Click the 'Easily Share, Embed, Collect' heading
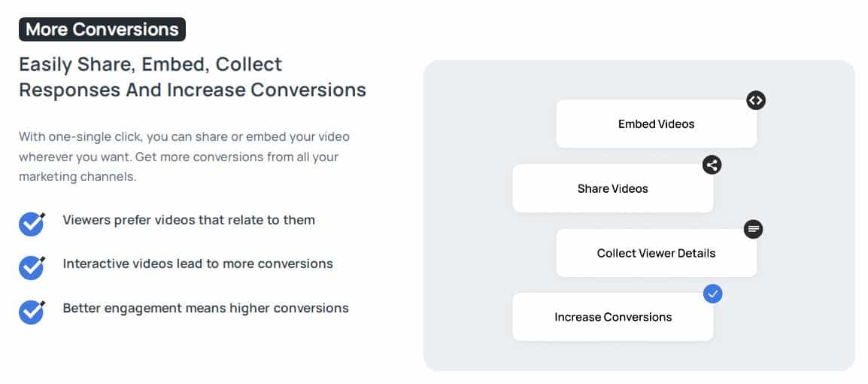Screen dimensions: 868x384 click(x=150, y=64)
